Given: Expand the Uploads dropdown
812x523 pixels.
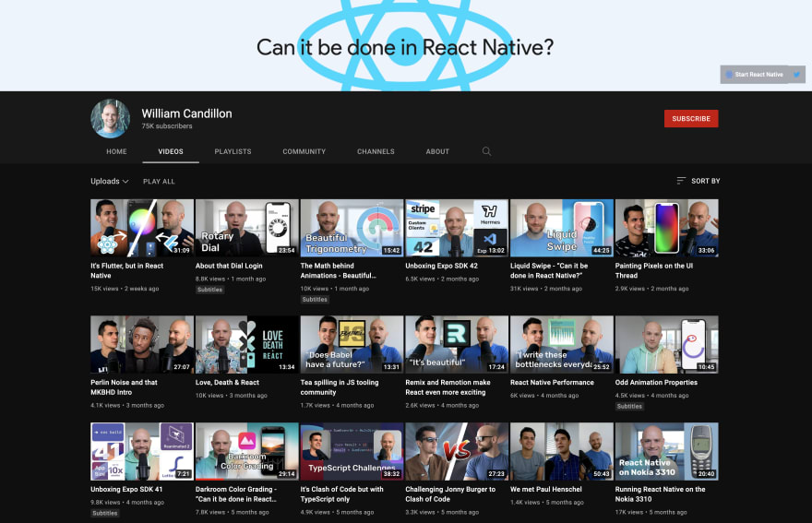Looking at the screenshot, I should click(x=109, y=181).
